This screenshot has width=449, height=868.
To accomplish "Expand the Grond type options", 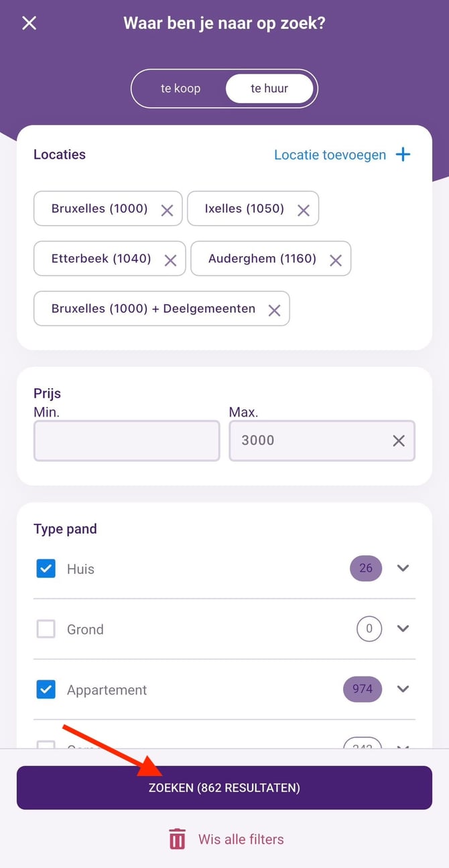I will pyautogui.click(x=403, y=629).
